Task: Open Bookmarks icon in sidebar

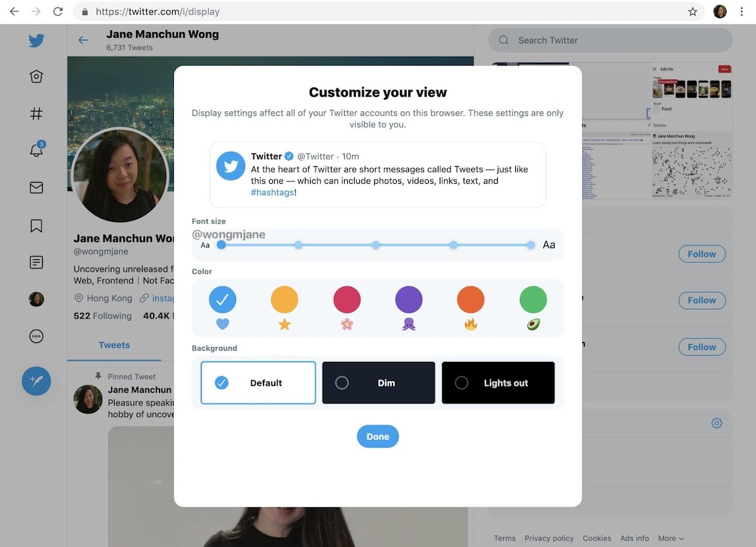Action: point(37,225)
